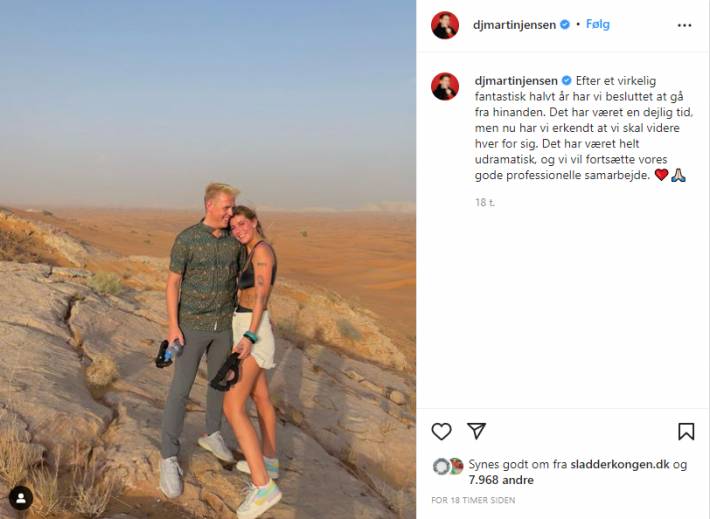Viewport: 710px width, 519px height.
Task: Open 'FOR 18 TIMER SIDEN' post timestamp
Action: (x=473, y=500)
